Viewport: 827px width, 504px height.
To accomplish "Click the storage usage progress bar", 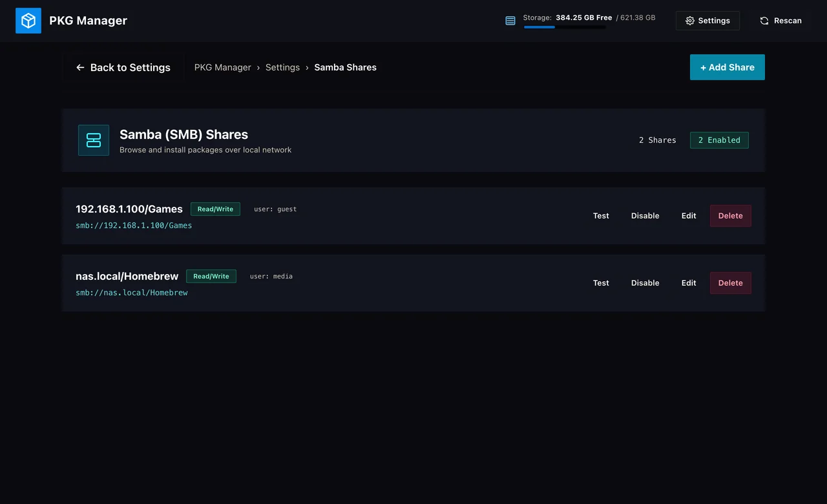I will point(565,27).
